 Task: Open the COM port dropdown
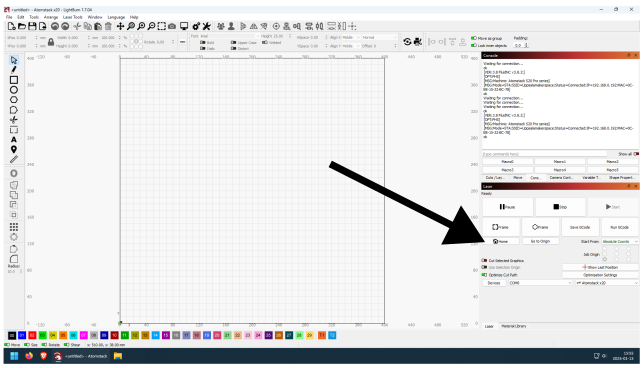click(540, 283)
